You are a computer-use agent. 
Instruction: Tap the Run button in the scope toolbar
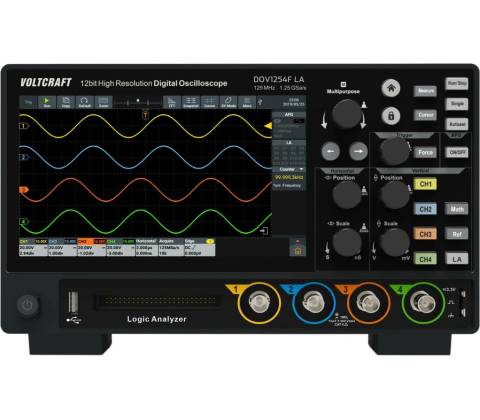[x=47, y=102]
